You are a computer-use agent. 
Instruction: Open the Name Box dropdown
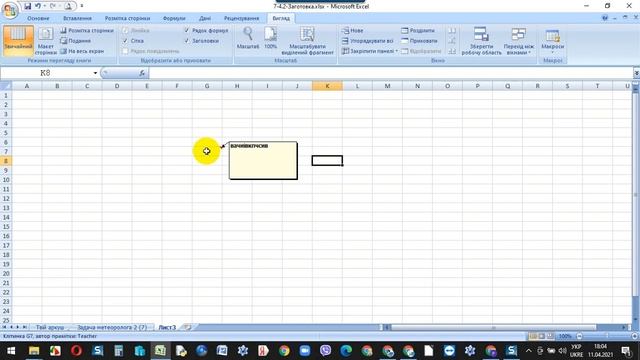[95, 73]
